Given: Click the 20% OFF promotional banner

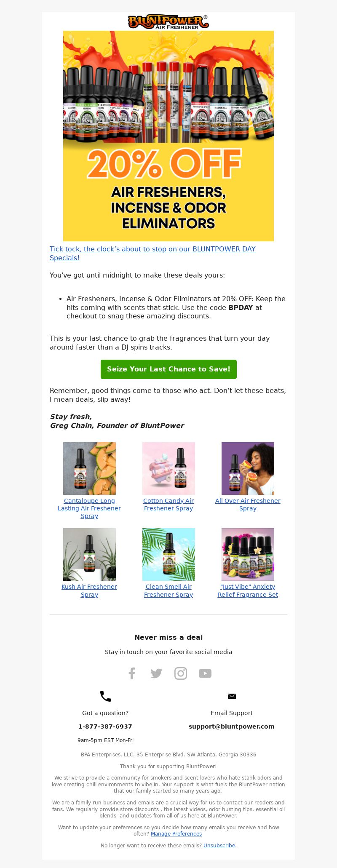Looking at the screenshot, I should (x=168, y=136).
